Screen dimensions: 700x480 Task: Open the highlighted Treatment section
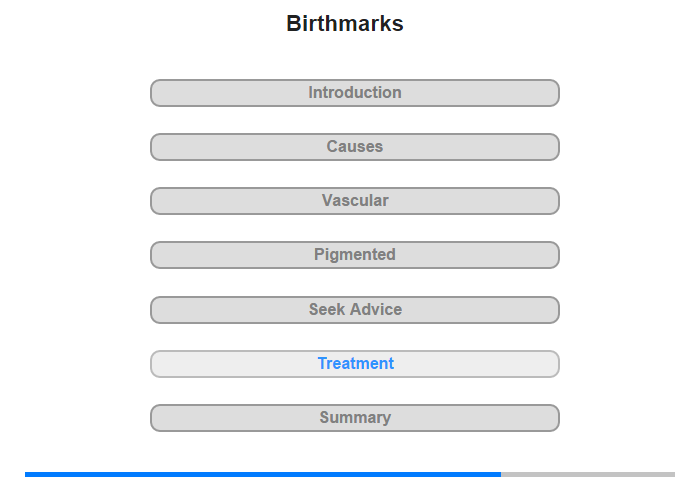pos(354,364)
